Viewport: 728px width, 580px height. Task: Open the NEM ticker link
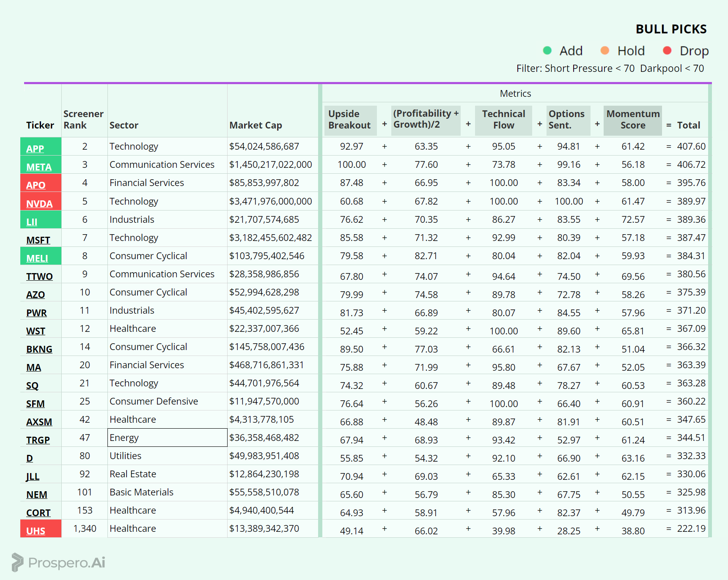37,495
